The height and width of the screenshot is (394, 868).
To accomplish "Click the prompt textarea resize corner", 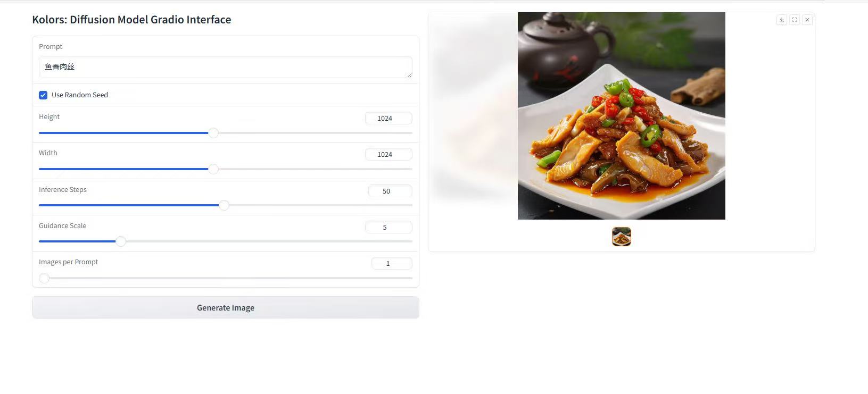I will pos(409,75).
